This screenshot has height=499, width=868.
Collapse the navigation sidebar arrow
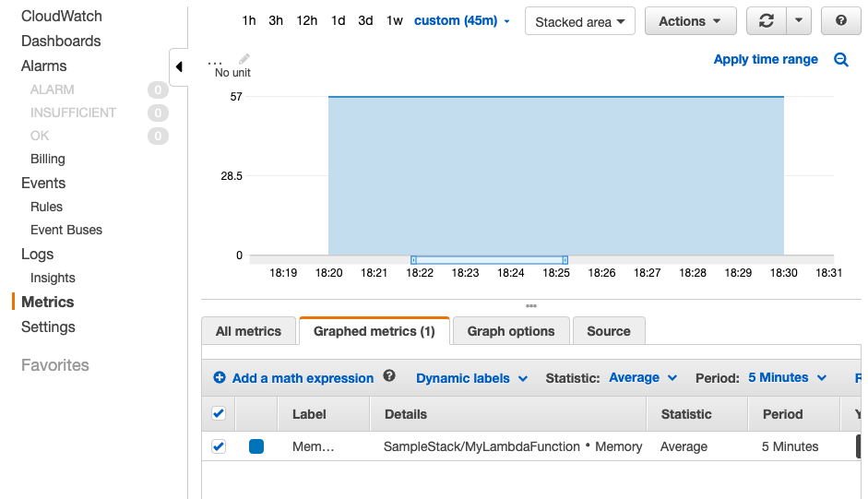point(179,67)
